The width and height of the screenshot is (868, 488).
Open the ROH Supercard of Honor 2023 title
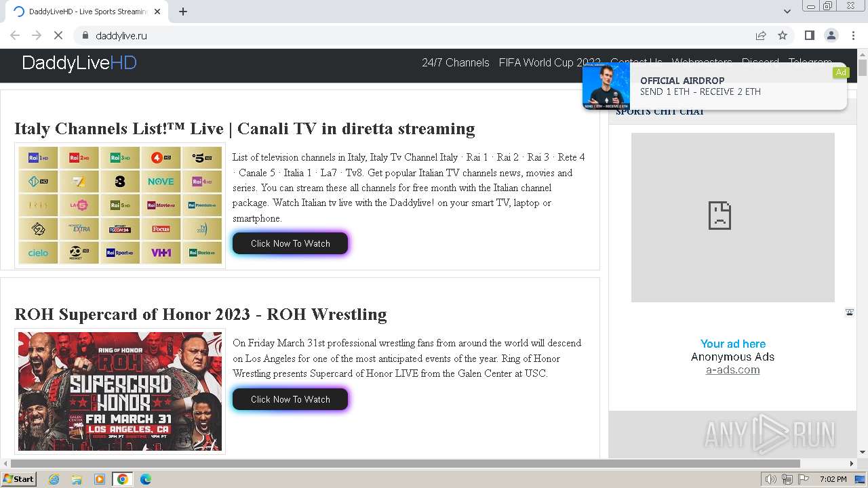click(201, 314)
